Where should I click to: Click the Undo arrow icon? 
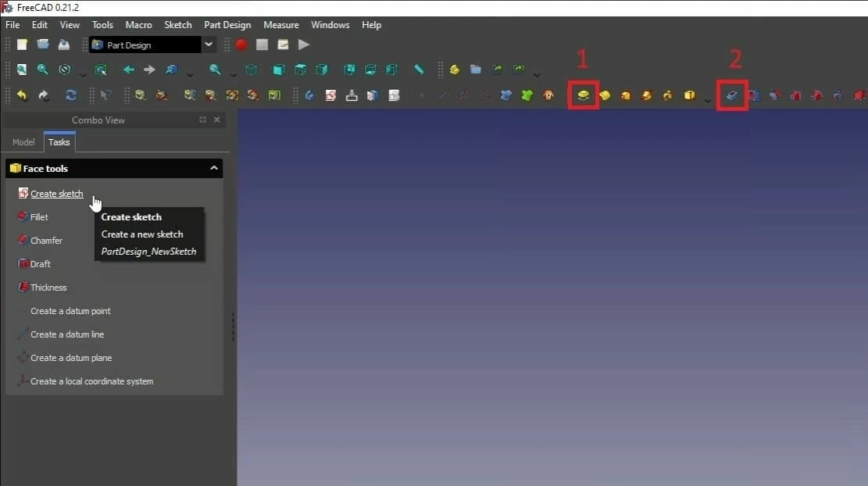tap(22, 95)
